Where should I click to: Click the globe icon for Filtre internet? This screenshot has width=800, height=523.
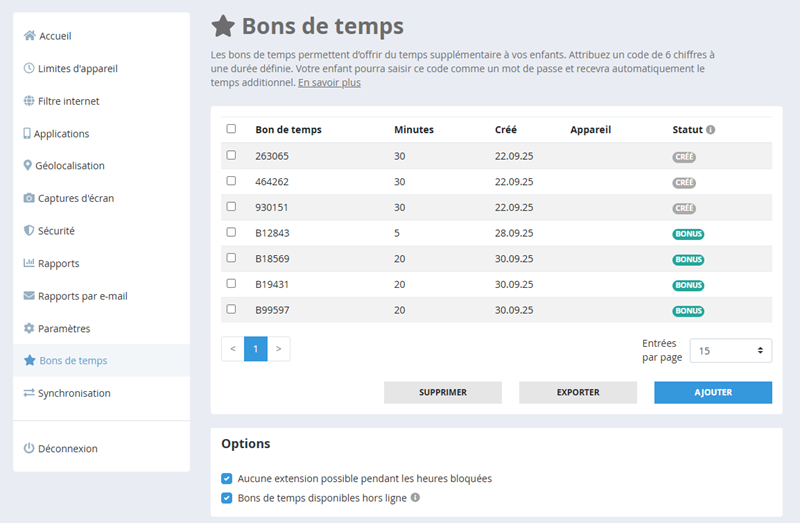[x=29, y=101]
